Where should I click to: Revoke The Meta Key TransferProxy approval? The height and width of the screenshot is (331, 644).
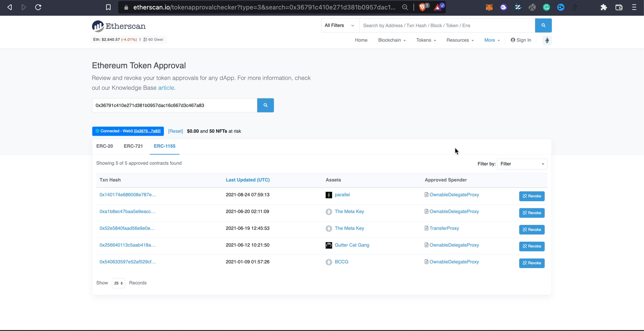[x=532, y=229]
